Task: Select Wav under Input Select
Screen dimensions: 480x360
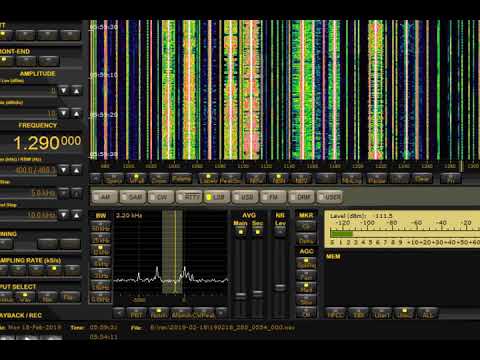Action: (x=25, y=297)
